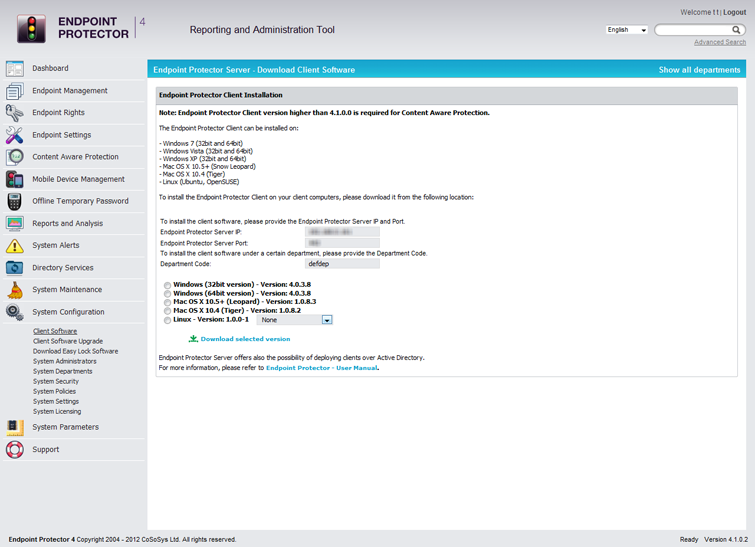Screen dimensions: 755x547
Task: Open Endpoint Management menu item
Action: (70, 91)
